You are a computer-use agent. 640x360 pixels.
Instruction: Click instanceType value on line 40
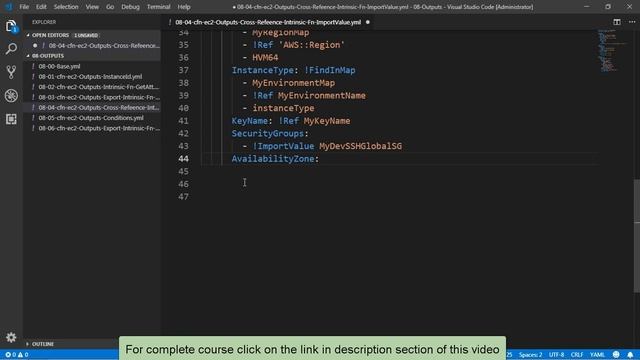pyautogui.click(x=283, y=108)
